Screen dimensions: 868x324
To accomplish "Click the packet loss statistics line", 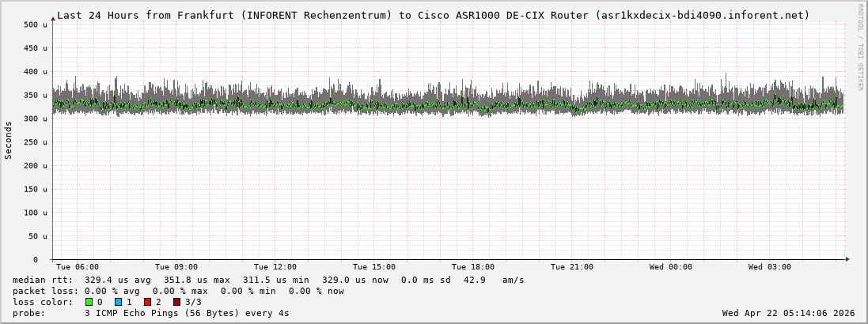I will 178,291.
